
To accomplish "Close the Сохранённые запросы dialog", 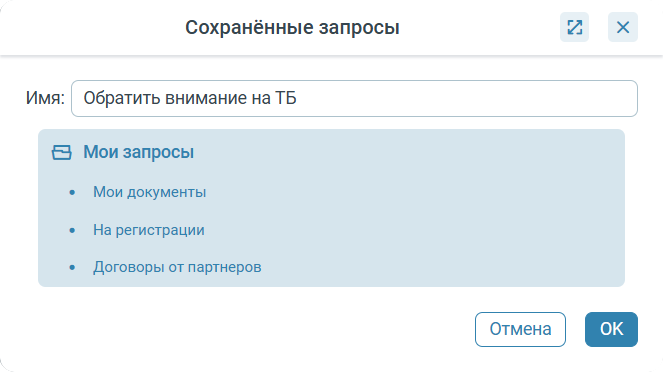I will point(623,27).
